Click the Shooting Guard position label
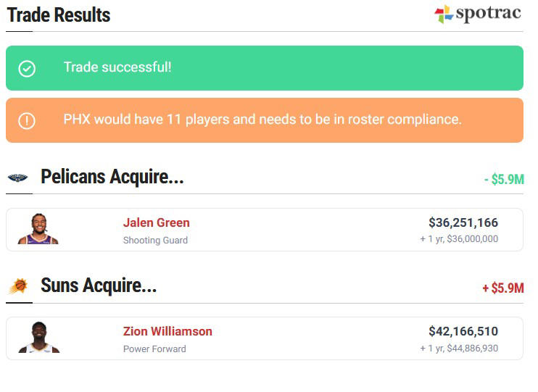 pos(155,240)
